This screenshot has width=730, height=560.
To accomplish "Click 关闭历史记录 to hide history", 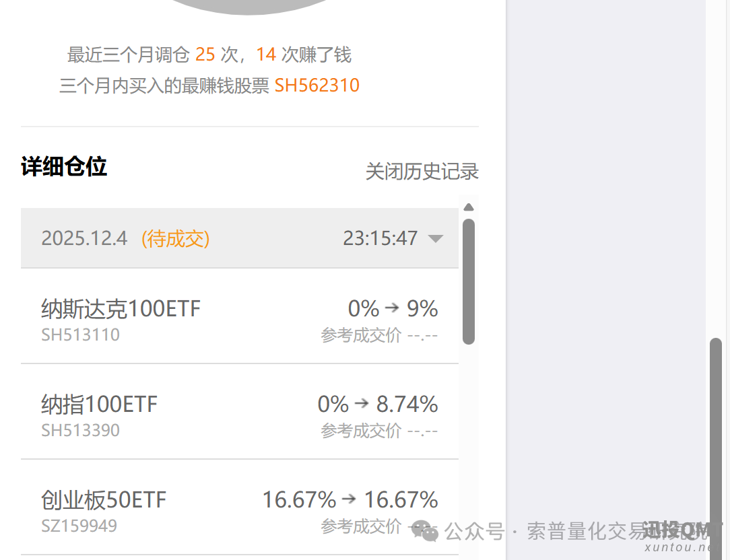I will pos(422,172).
